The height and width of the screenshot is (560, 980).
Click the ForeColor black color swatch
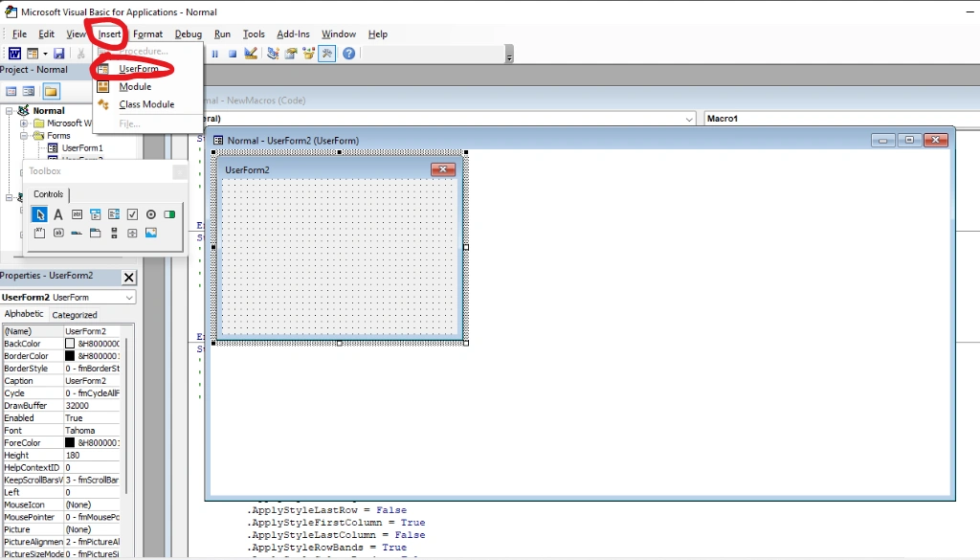[x=70, y=442]
